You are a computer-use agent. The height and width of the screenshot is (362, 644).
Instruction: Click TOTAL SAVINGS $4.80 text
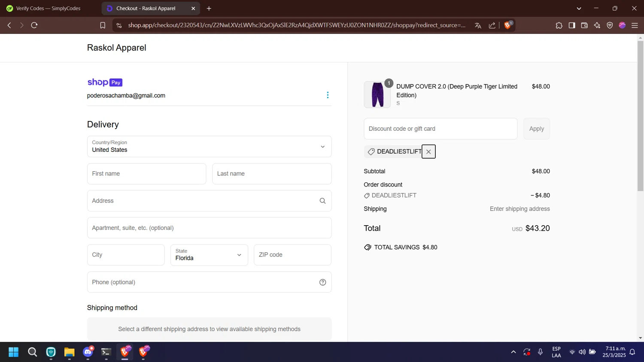click(x=405, y=247)
